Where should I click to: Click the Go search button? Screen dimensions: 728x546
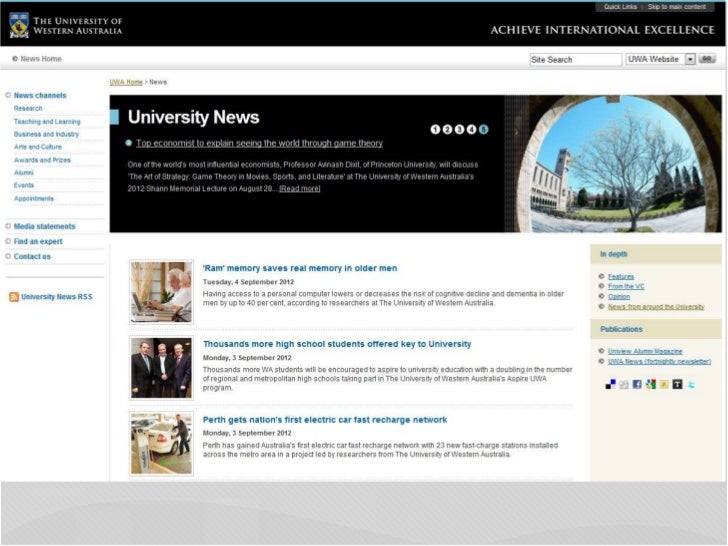[x=707, y=59]
